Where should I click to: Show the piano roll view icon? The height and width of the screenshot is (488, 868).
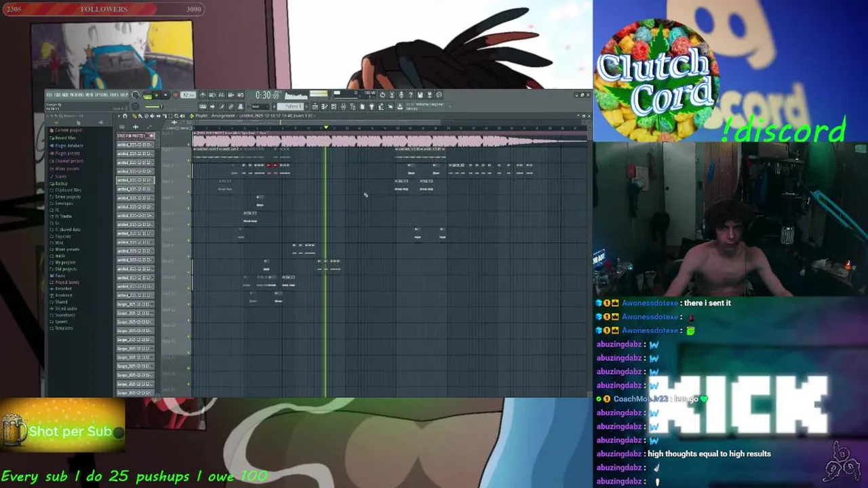(324, 106)
